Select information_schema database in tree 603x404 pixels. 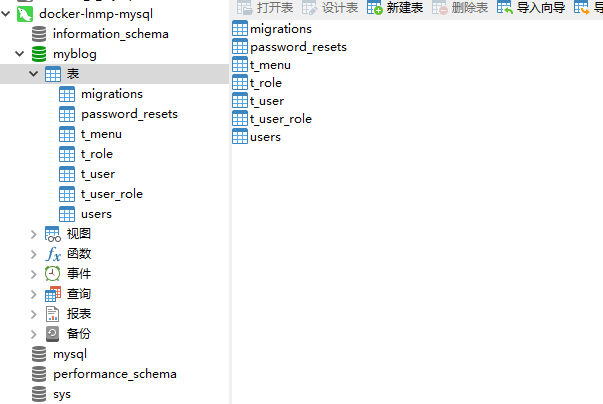(x=111, y=34)
